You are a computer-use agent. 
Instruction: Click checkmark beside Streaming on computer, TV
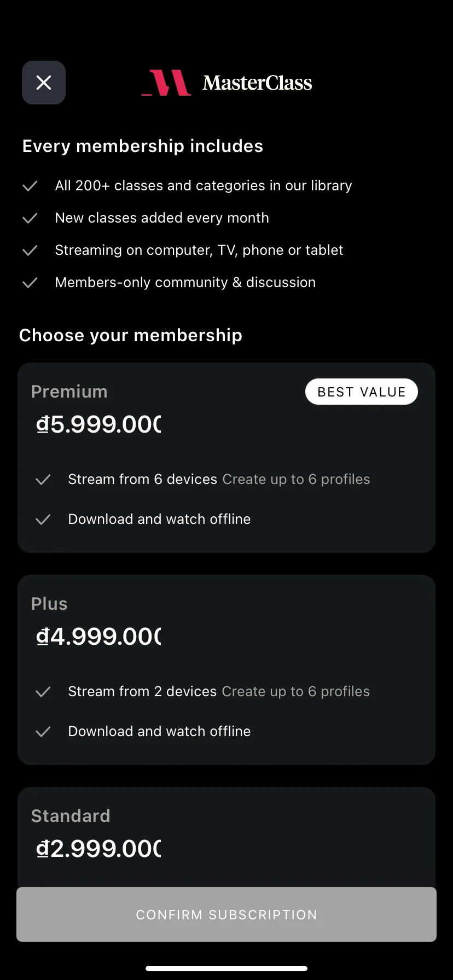click(30, 250)
